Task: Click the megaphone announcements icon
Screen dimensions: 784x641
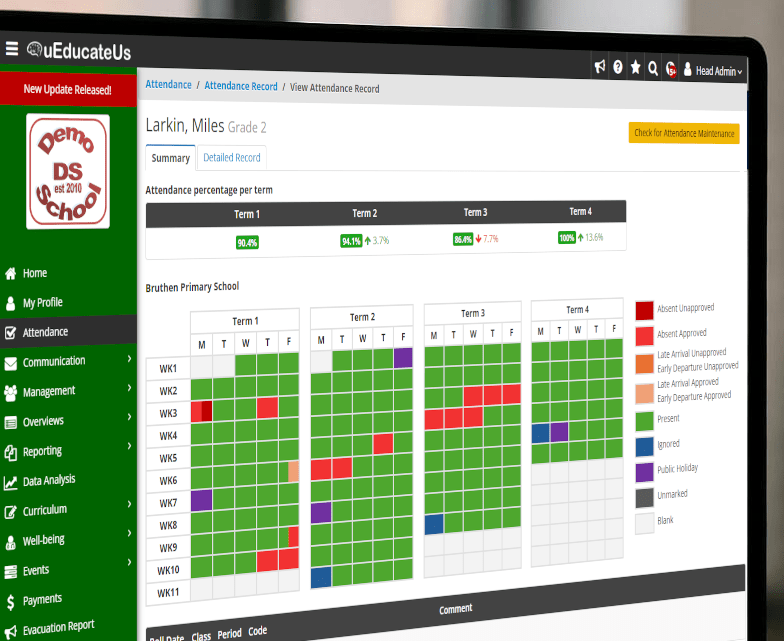Action: (x=600, y=68)
